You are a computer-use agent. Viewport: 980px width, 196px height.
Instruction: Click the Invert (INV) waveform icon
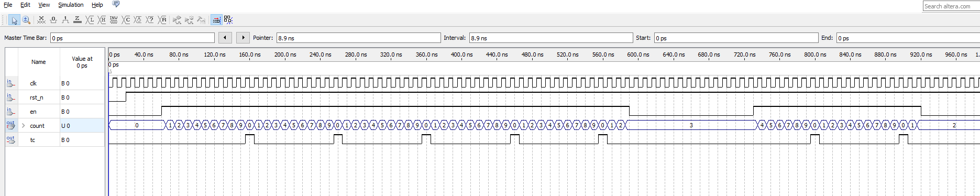[114, 20]
